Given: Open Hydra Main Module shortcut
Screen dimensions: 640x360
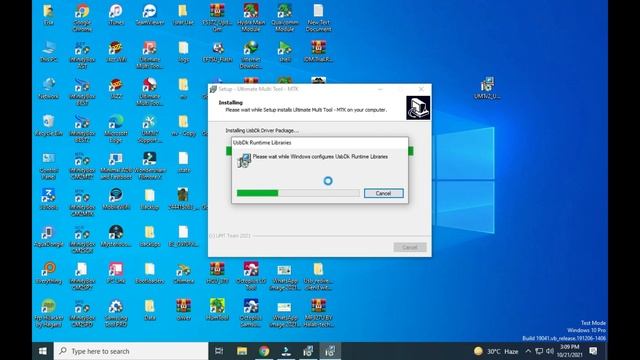Looking at the screenshot, I should pyautogui.click(x=251, y=18).
